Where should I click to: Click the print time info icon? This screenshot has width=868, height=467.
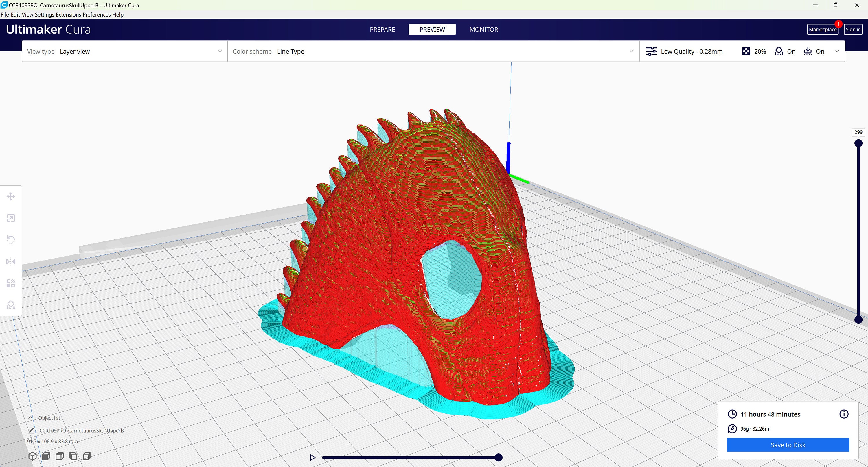coord(844,414)
